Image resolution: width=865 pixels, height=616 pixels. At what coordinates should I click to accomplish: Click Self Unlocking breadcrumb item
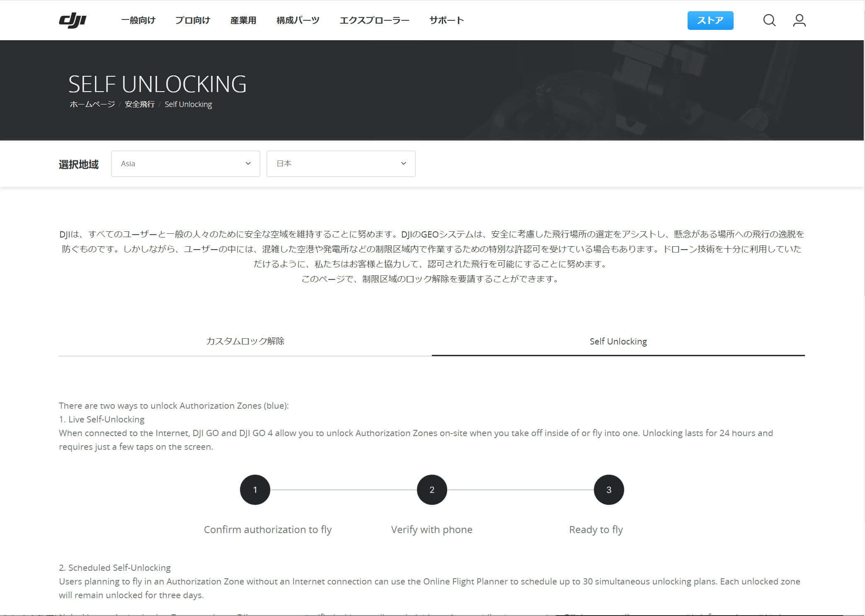(188, 104)
